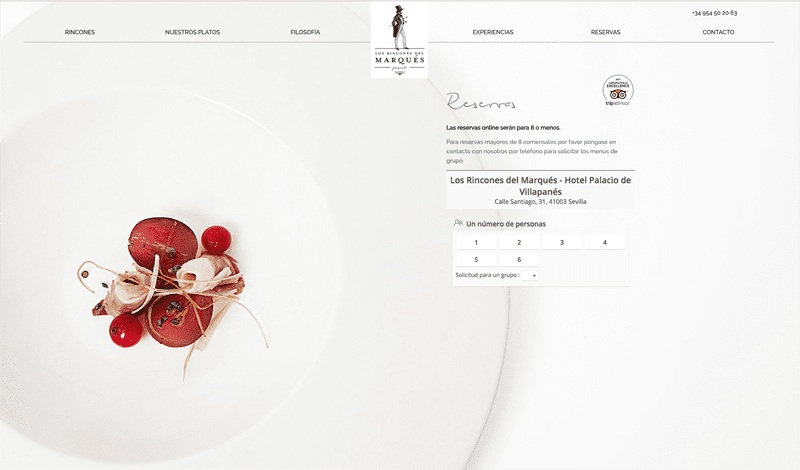The width and height of the screenshot is (800, 470).
Task: Open the Rincones menu item
Action: 80,32
